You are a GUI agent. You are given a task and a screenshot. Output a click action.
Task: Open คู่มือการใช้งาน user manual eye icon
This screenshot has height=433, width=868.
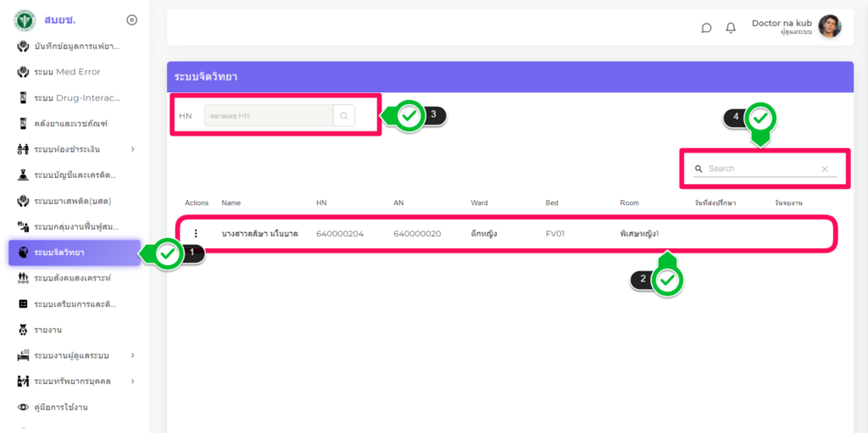point(24,408)
